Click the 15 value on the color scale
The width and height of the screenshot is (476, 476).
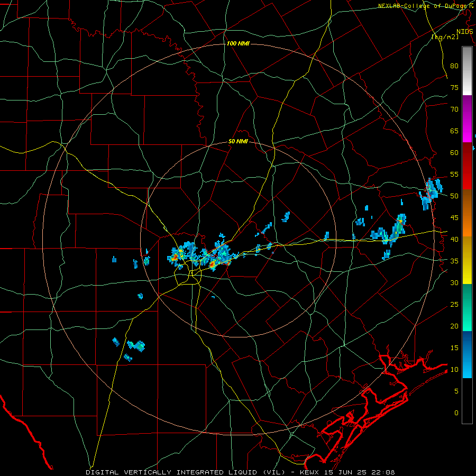pyautogui.click(x=454, y=348)
